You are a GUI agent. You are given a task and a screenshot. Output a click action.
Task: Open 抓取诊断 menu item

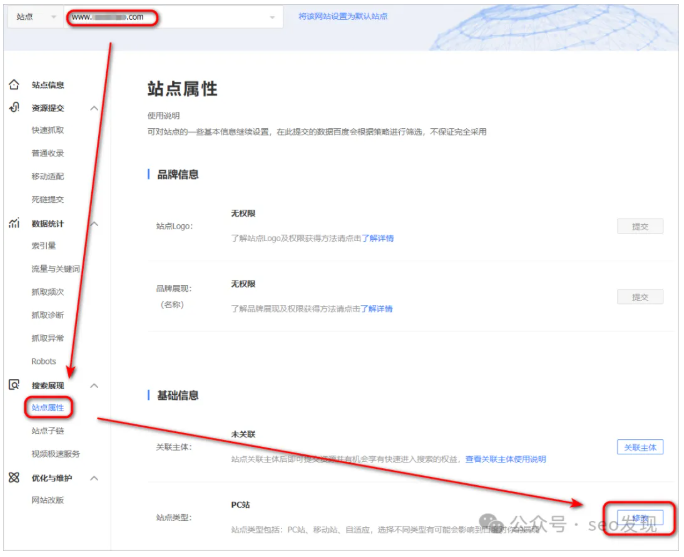48,315
